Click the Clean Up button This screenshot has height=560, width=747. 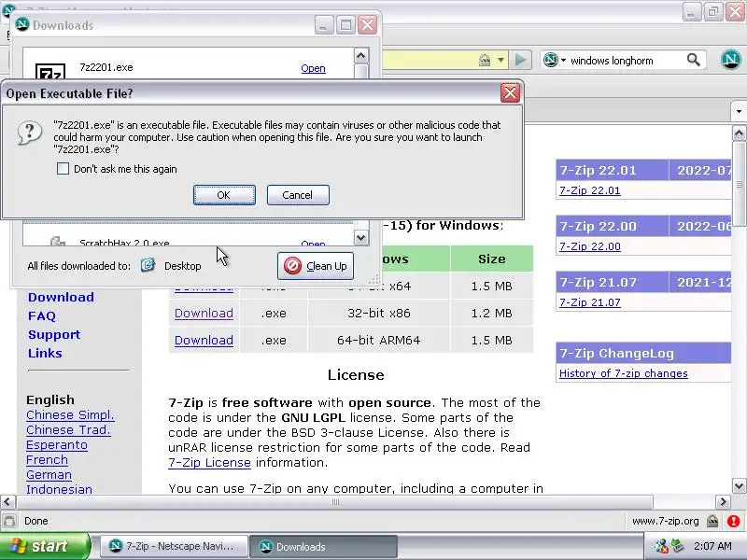point(316,266)
